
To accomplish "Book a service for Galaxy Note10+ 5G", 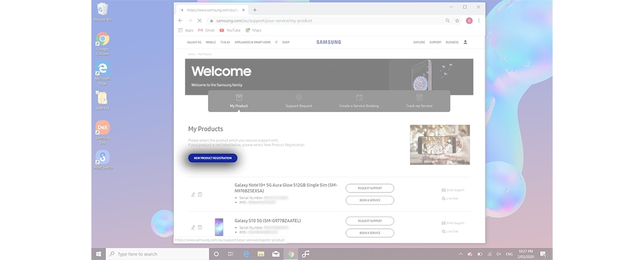I will coord(370,200).
